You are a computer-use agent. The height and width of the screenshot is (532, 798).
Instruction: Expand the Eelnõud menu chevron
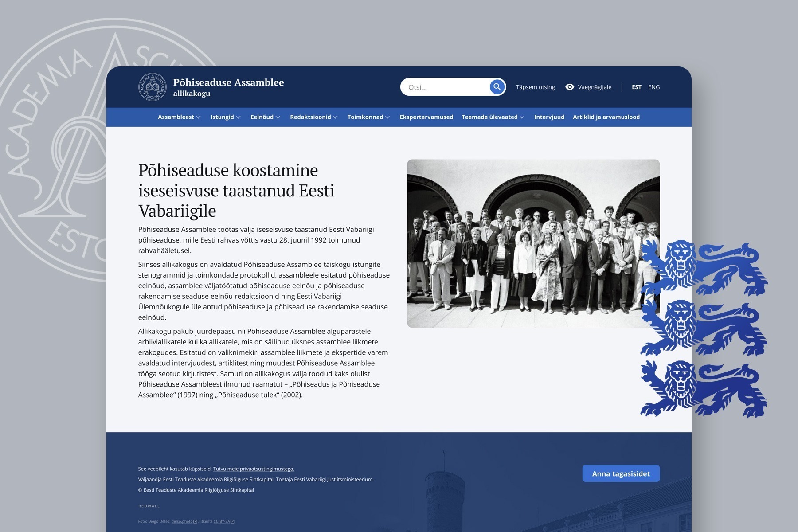tap(278, 117)
